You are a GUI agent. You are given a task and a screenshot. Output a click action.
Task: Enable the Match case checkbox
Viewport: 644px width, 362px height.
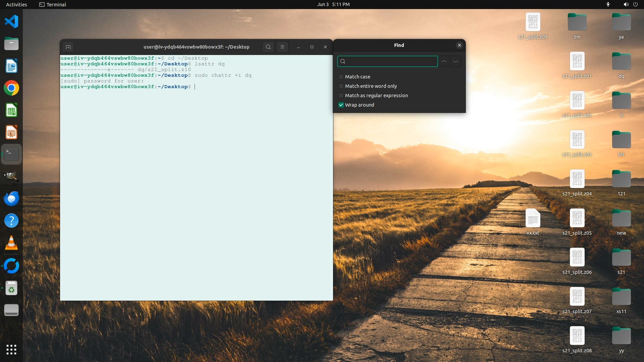point(341,77)
